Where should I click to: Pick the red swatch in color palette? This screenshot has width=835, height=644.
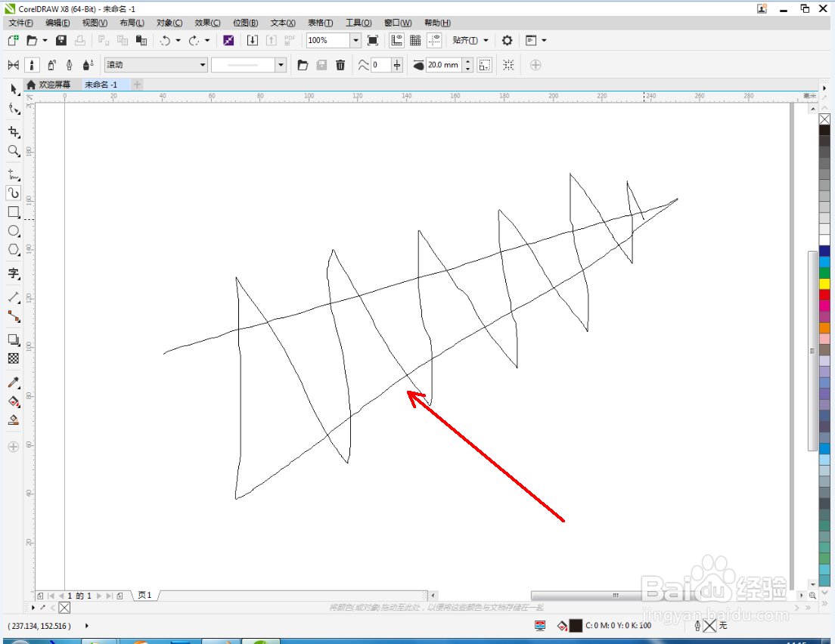824,295
